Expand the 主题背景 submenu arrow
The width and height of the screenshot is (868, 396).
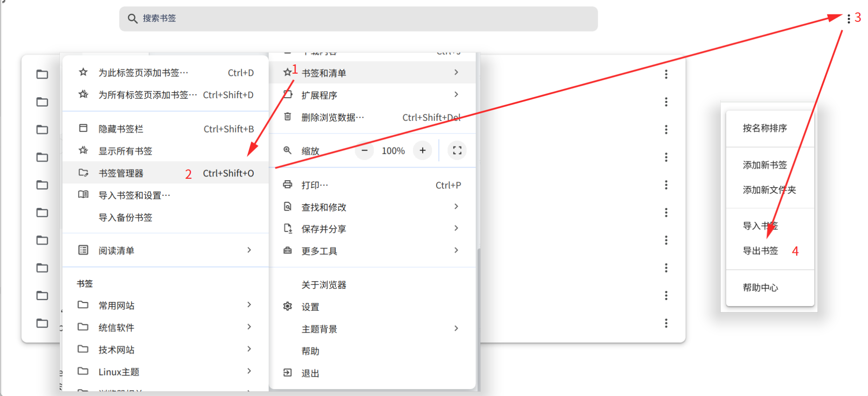(456, 328)
